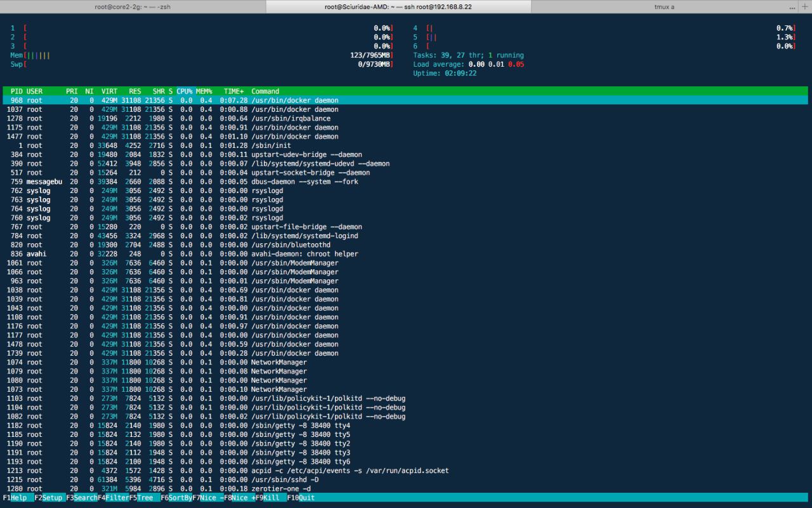Select the /usr/sbin/irqbalance process row
The width and height of the screenshot is (812, 508).
406,119
